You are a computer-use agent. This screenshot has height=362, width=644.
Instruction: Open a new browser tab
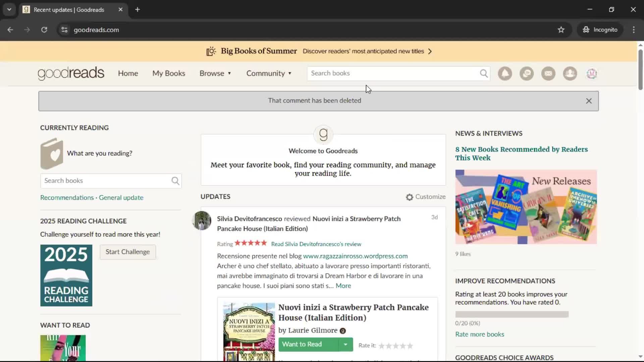point(137,10)
